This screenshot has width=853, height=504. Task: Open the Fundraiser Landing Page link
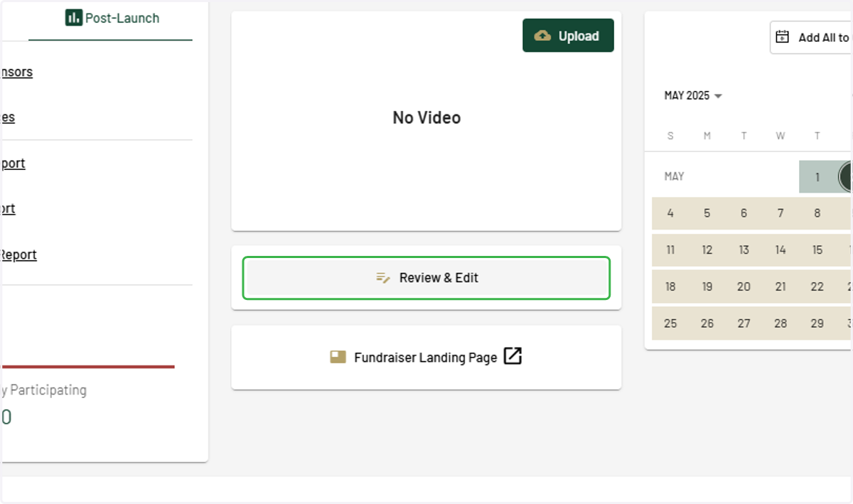(x=426, y=358)
